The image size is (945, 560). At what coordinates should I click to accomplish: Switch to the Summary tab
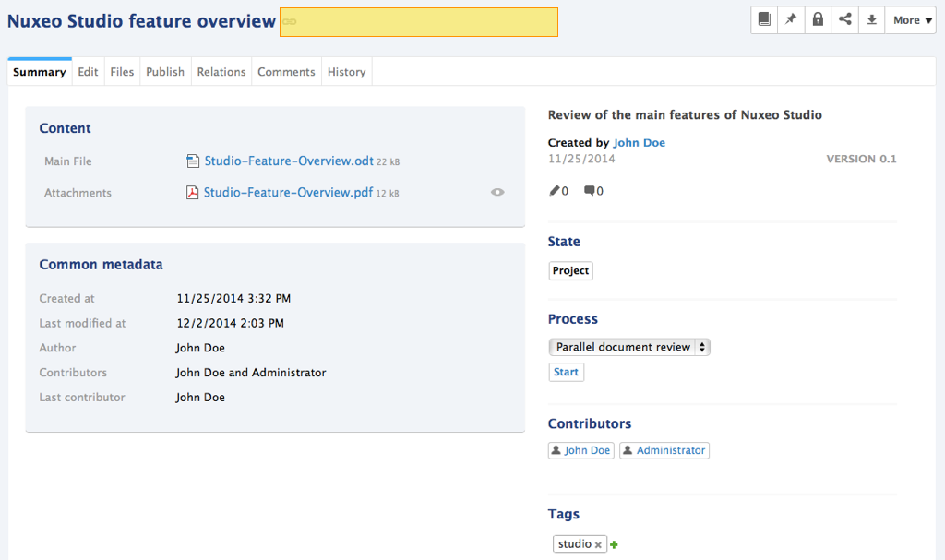coord(39,72)
